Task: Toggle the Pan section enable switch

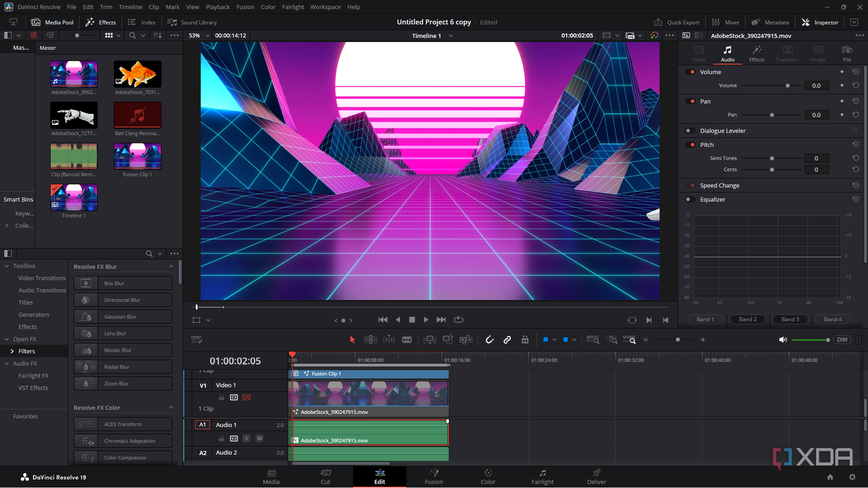Action: click(x=690, y=101)
